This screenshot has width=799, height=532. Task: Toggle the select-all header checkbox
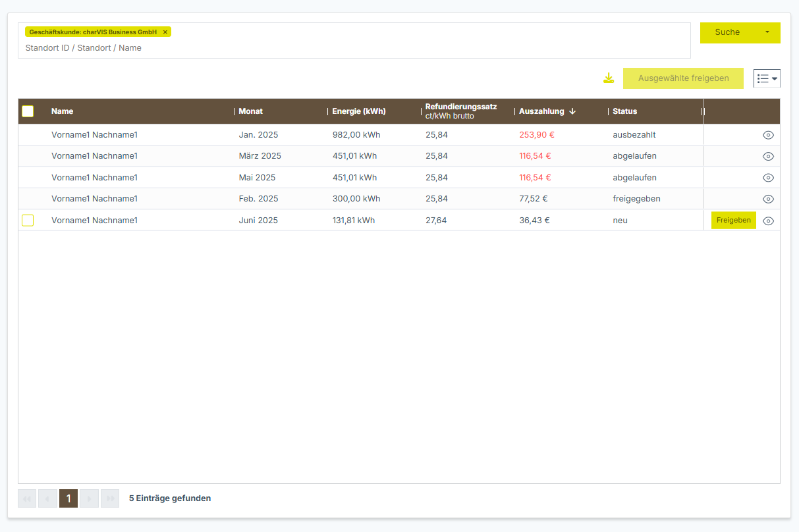click(x=28, y=111)
